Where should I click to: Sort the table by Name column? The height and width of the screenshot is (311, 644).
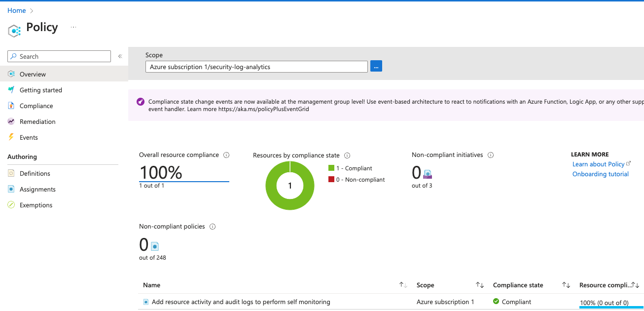point(403,285)
